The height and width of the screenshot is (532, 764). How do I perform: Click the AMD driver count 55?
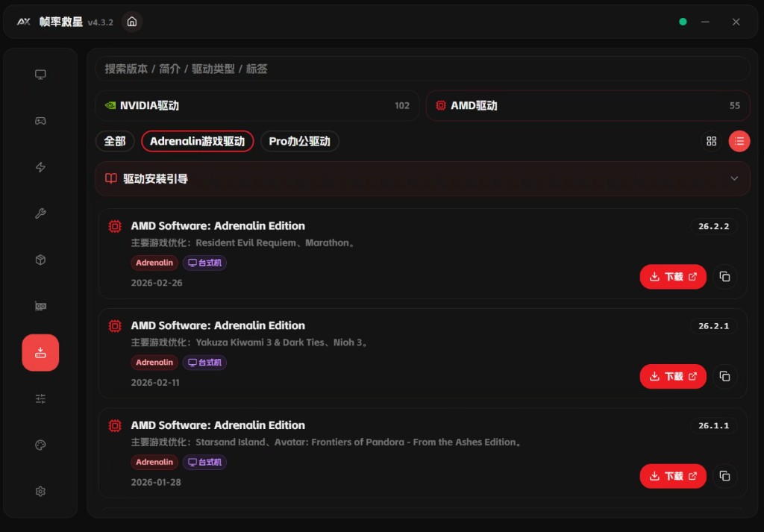point(735,106)
